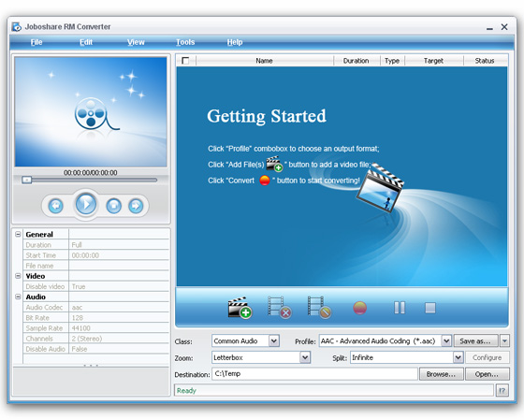Open the arrow dropdown next to Save as
524x420 pixels.
click(x=504, y=341)
